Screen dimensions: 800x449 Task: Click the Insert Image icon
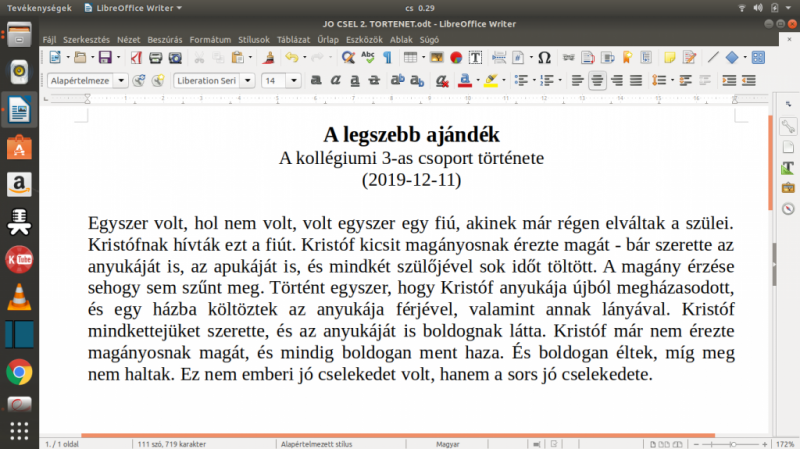[x=437, y=58]
